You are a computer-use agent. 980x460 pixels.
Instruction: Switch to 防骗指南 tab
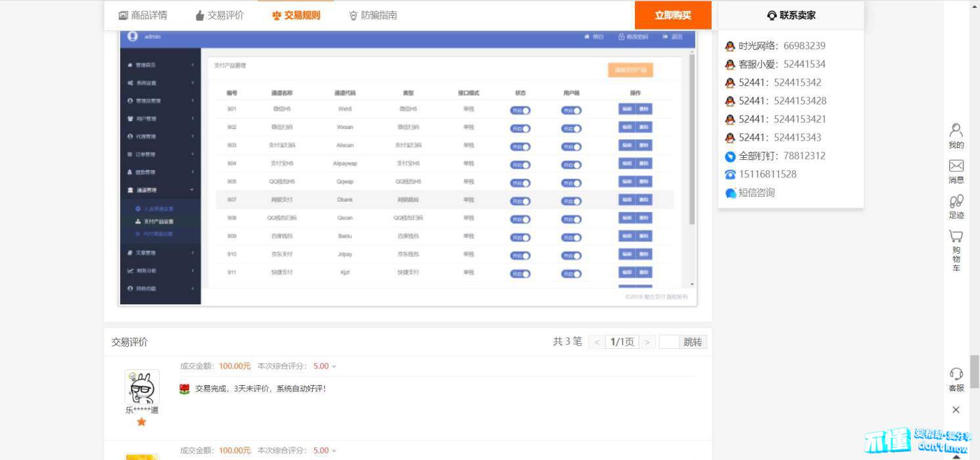[373, 15]
